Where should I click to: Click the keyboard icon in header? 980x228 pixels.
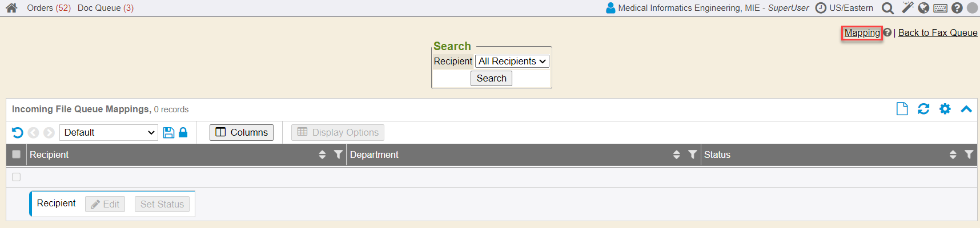[x=941, y=8]
